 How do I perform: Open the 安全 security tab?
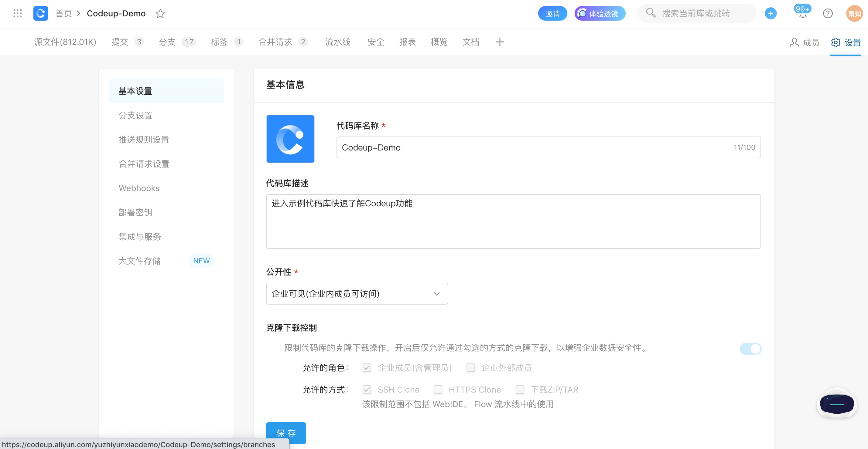click(376, 42)
